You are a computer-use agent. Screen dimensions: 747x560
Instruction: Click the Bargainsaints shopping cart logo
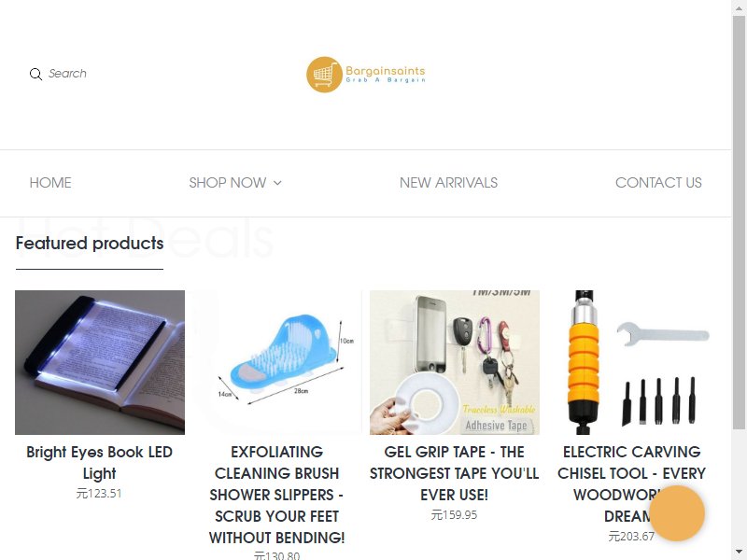coord(366,75)
